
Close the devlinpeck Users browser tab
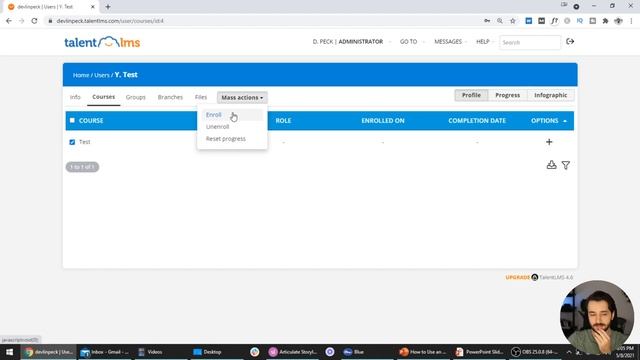point(93,7)
